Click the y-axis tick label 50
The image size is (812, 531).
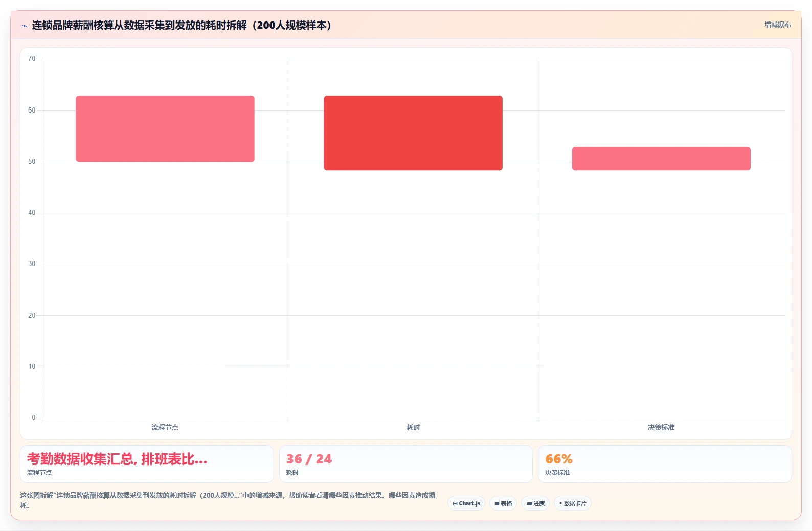32,162
